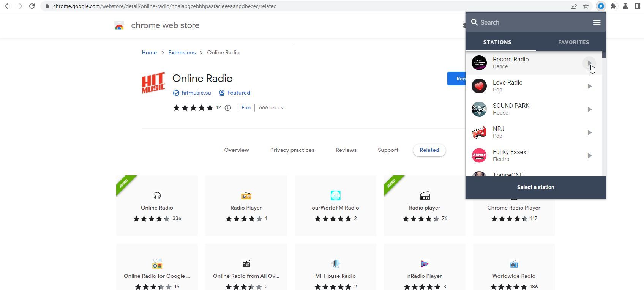The image size is (644, 290).
Task: Bookmark this tab with the star icon
Action: tap(586, 6)
